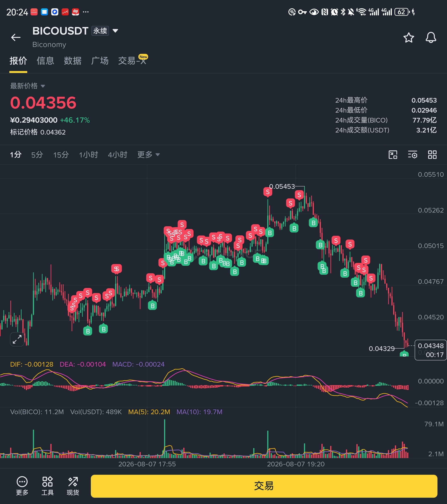
Task: Tap chart high label 0.05453
Action: tap(282, 186)
